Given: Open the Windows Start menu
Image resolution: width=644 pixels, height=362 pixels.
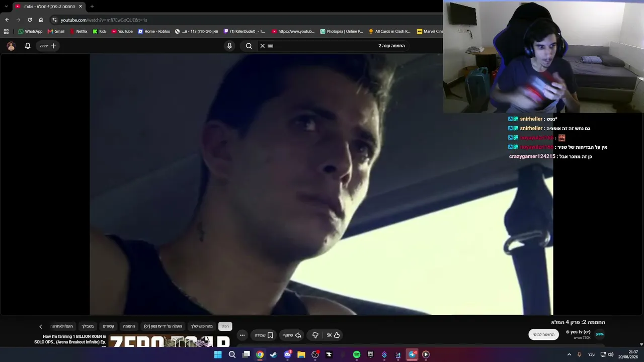Looking at the screenshot, I should [218, 354].
